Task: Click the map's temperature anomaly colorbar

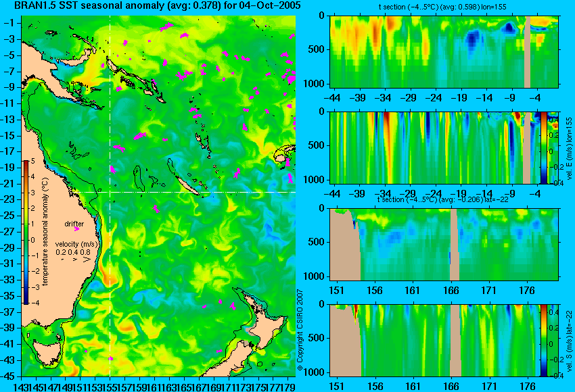Action: pyautogui.click(x=26, y=232)
